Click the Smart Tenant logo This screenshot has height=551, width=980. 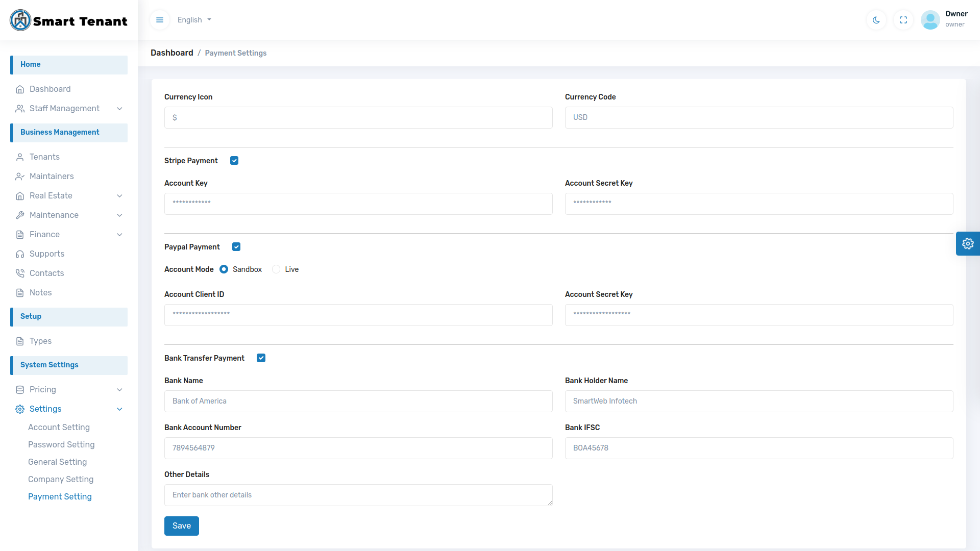[x=69, y=21]
